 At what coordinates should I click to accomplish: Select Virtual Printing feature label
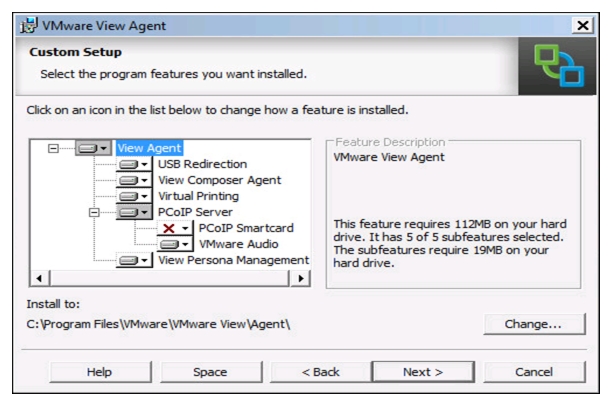pyautogui.click(x=198, y=196)
